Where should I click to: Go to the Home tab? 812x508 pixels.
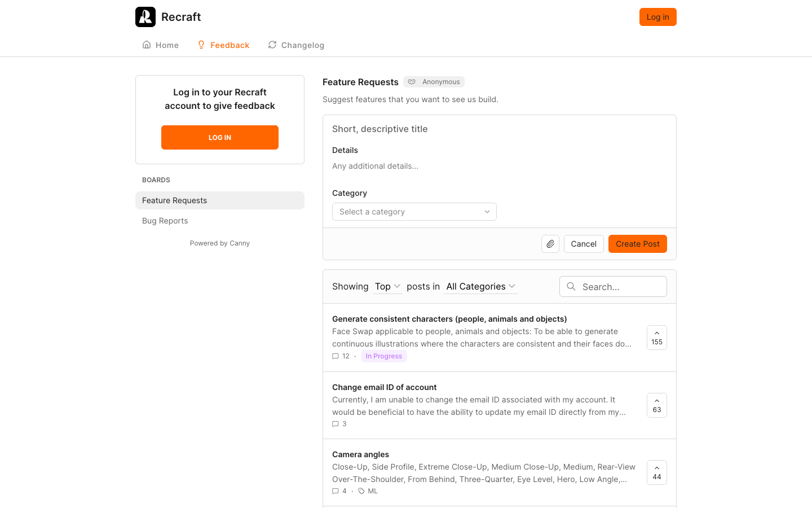[161, 45]
